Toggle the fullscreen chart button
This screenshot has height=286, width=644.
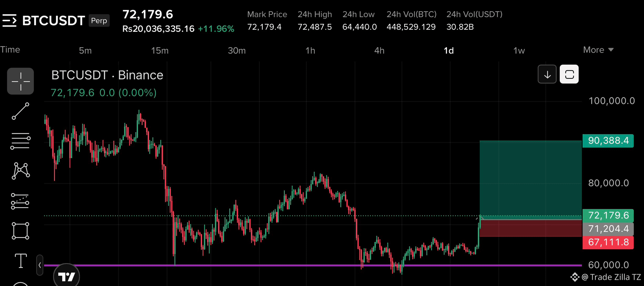(569, 74)
